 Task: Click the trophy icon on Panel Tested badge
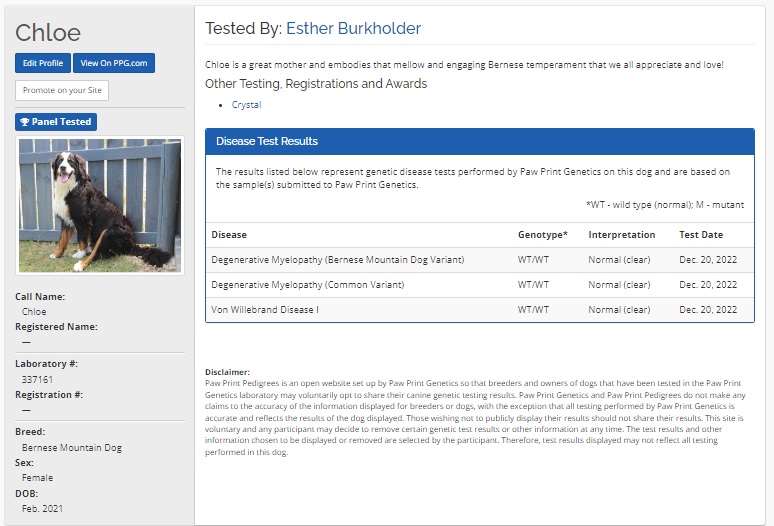click(x=24, y=122)
